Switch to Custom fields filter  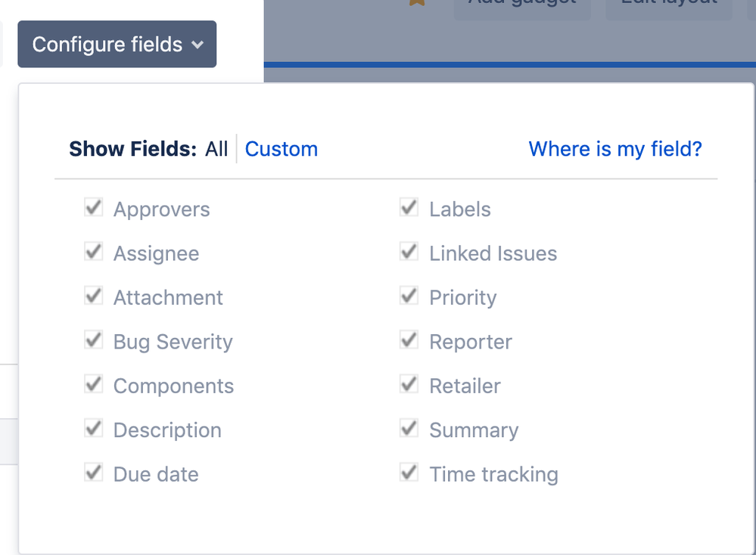[x=281, y=149]
